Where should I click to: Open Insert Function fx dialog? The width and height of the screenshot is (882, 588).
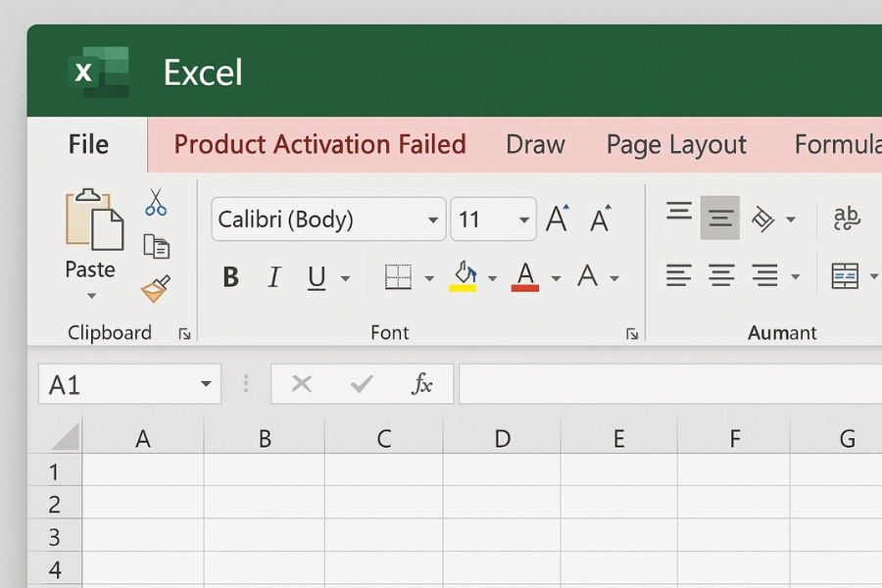[x=421, y=384]
